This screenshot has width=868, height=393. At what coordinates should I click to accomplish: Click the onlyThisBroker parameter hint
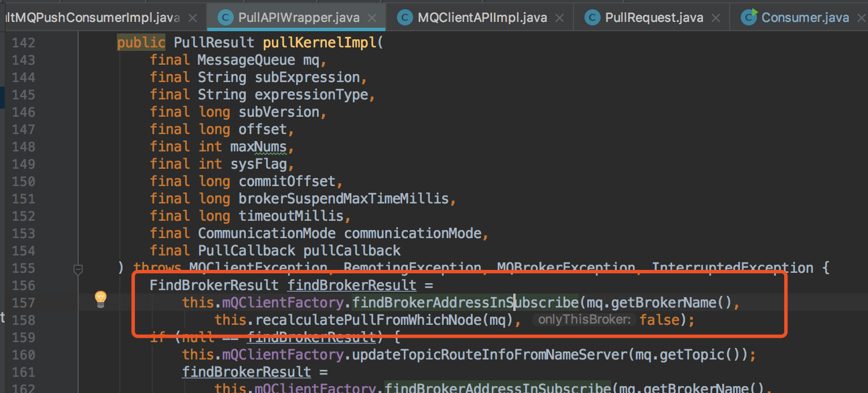584,320
